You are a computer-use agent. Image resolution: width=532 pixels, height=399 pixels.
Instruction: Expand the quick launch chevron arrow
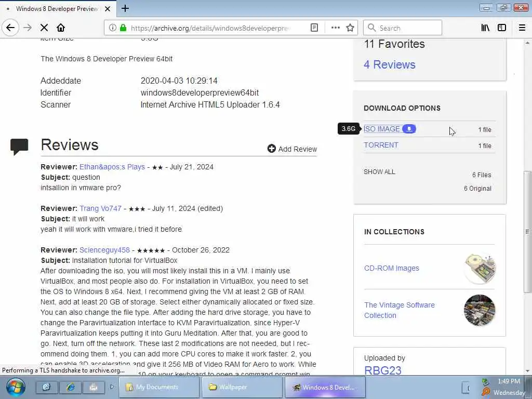click(x=112, y=387)
